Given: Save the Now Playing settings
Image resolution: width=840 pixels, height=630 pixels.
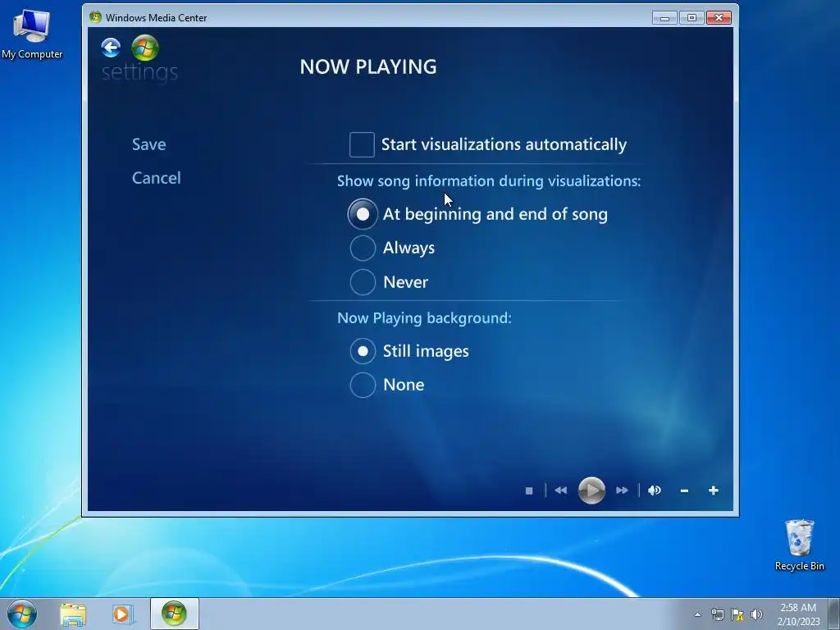Looking at the screenshot, I should tap(149, 144).
